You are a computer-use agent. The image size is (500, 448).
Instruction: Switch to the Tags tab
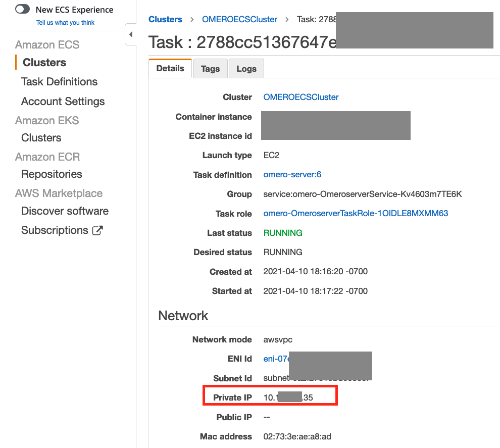point(211,69)
